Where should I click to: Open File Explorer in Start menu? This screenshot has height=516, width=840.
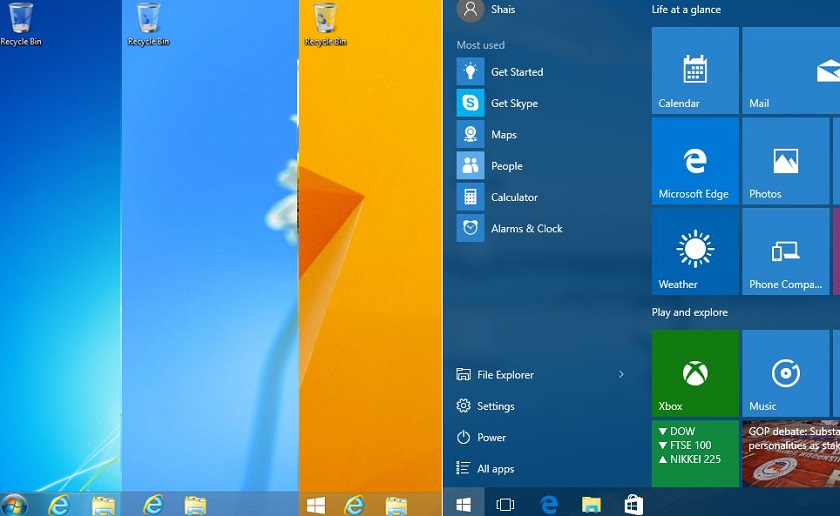tap(495, 375)
